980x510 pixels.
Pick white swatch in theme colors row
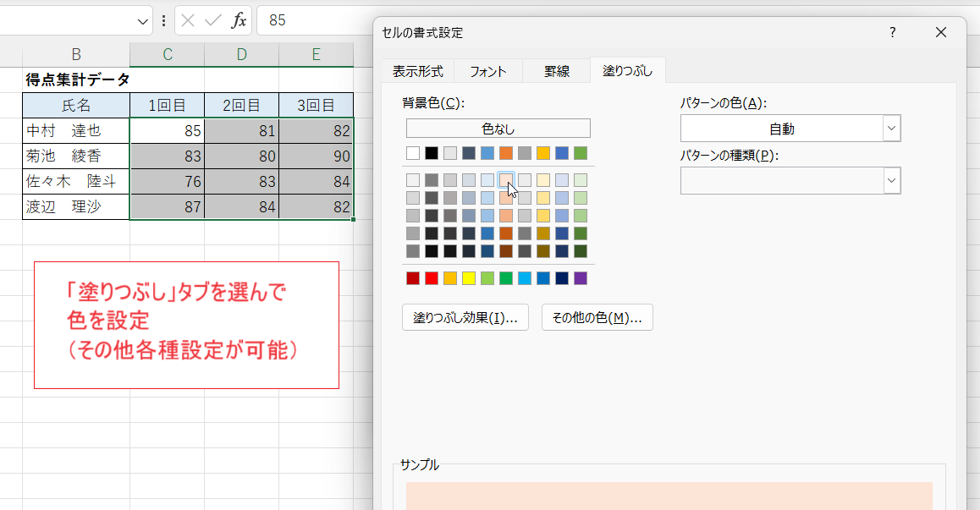(x=412, y=153)
